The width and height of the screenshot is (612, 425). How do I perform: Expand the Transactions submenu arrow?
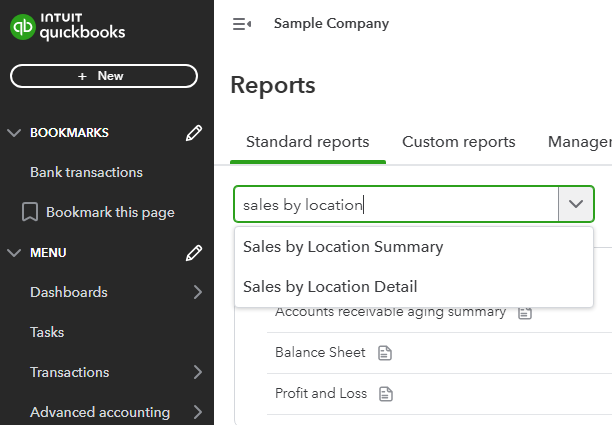(x=198, y=372)
